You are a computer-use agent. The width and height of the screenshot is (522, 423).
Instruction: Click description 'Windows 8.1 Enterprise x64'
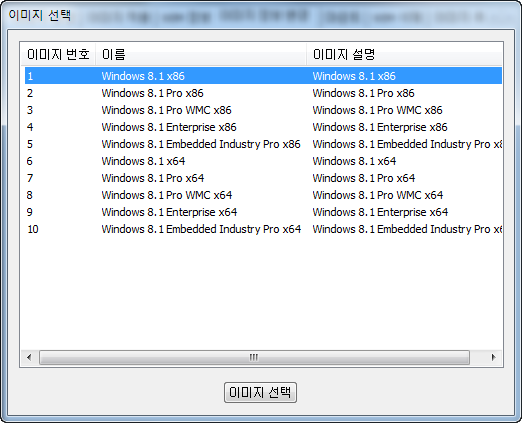click(380, 212)
